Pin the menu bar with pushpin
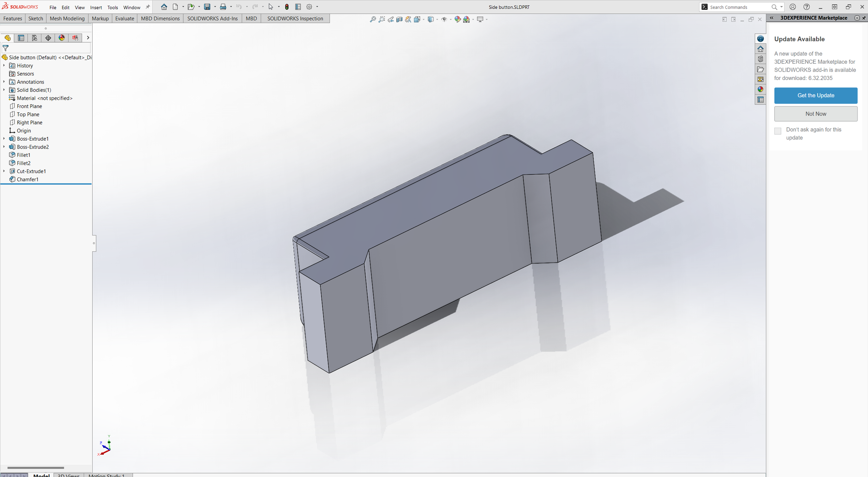The width and height of the screenshot is (868, 477). [148, 7]
